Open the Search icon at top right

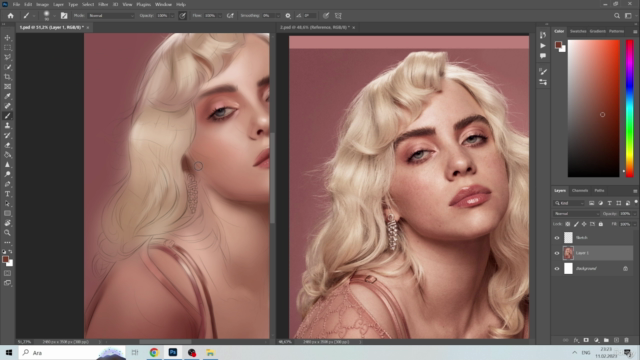click(617, 16)
